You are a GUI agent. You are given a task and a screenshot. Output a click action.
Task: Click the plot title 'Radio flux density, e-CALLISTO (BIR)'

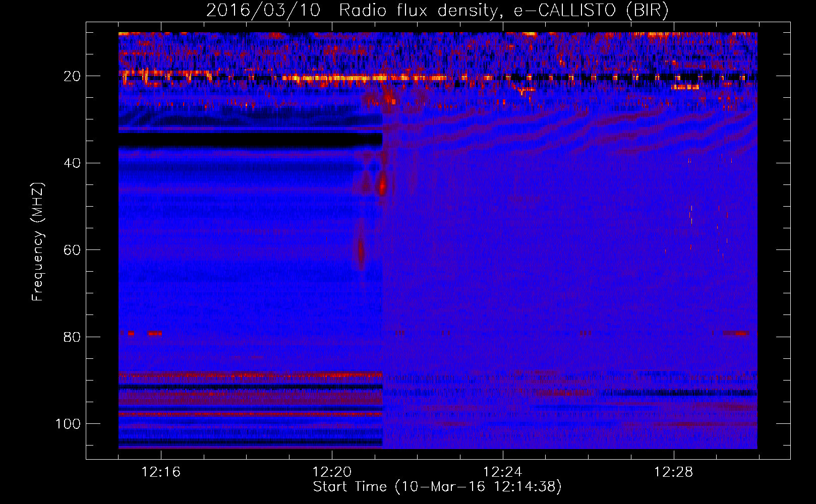click(503, 11)
